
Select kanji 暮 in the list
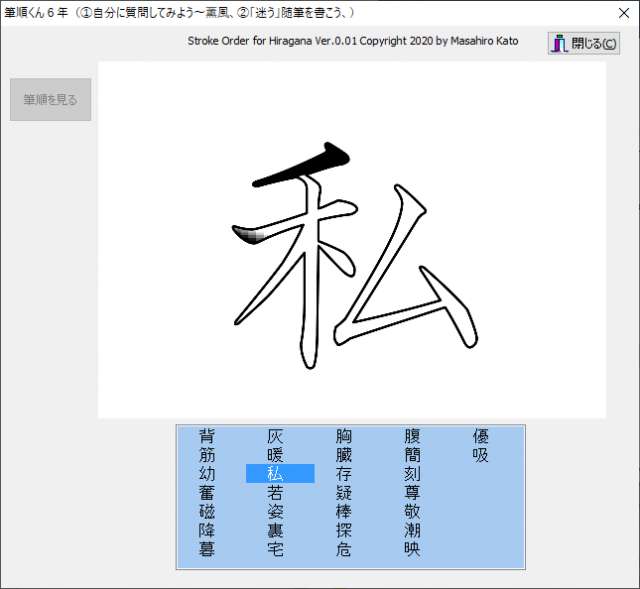(207, 549)
